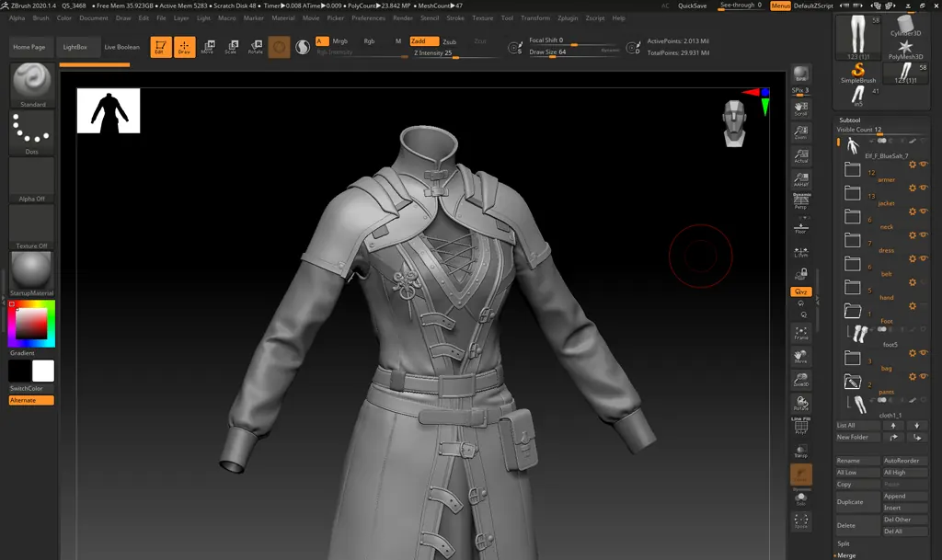942x560 pixels.
Task: Click the Append subtool button
Action: tap(904, 496)
